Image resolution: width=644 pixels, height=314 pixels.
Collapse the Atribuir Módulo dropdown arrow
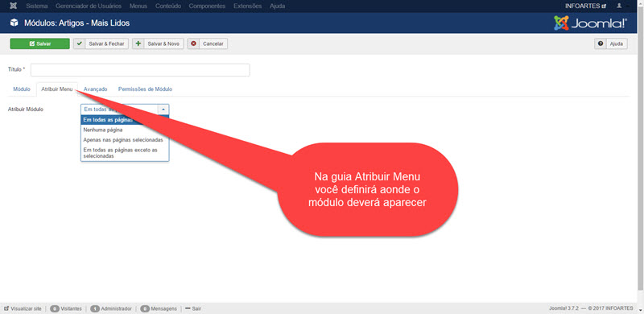(163, 109)
